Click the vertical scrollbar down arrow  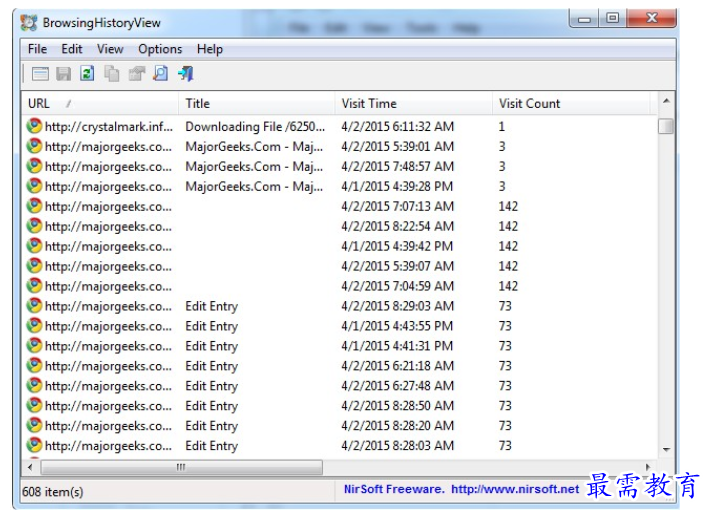tap(666, 451)
